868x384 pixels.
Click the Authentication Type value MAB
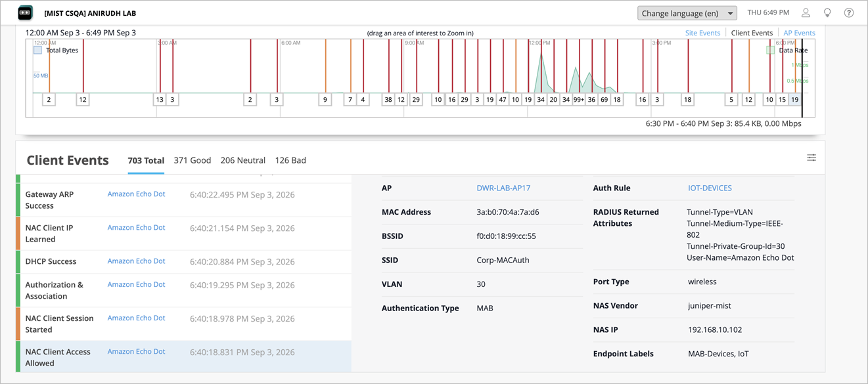coord(485,308)
